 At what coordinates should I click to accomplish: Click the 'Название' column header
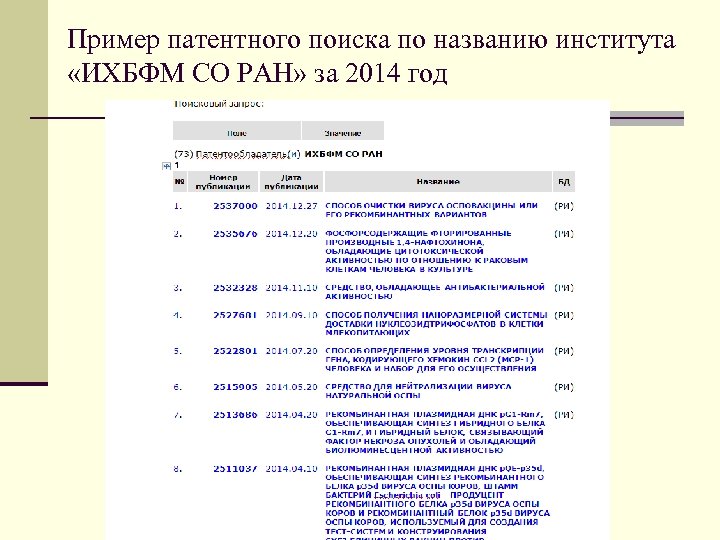[x=438, y=181]
